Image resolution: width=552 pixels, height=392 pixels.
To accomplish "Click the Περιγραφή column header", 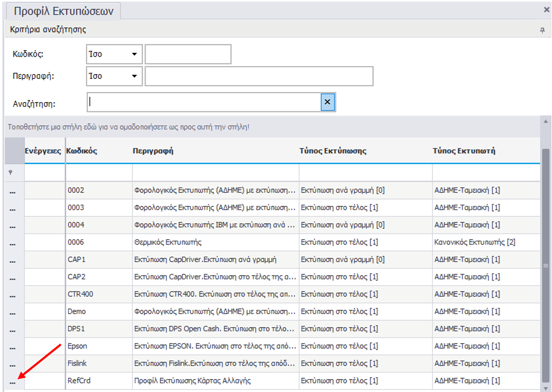I will (x=153, y=151).
